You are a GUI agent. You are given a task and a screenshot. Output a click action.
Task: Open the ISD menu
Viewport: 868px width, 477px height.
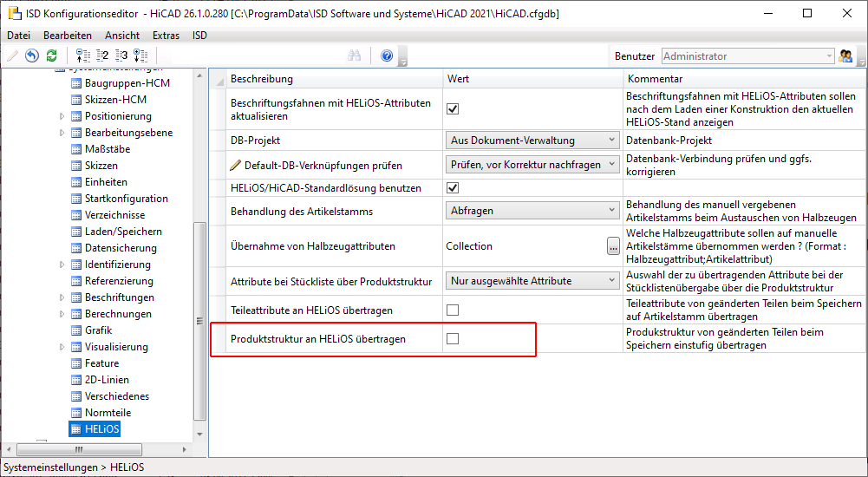pos(199,36)
